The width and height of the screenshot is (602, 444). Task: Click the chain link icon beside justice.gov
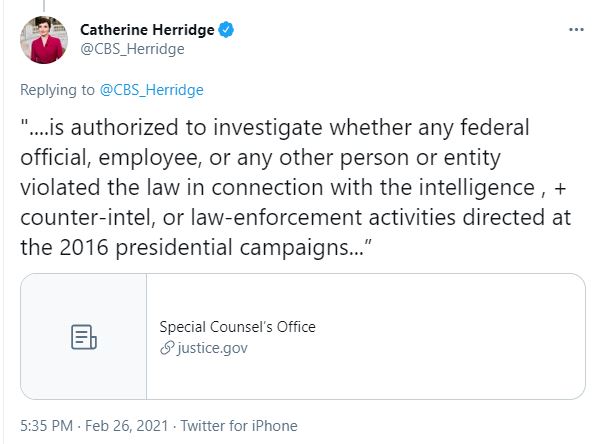(x=167, y=348)
